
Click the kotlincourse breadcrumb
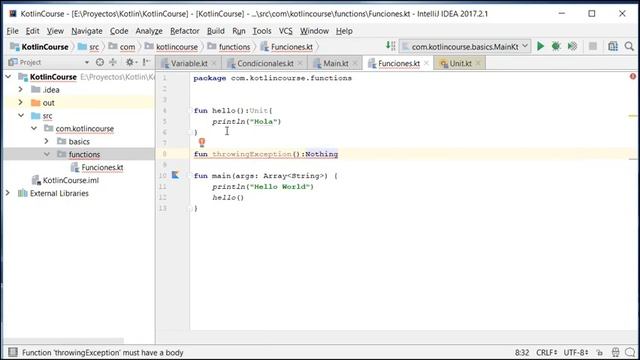[172, 47]
